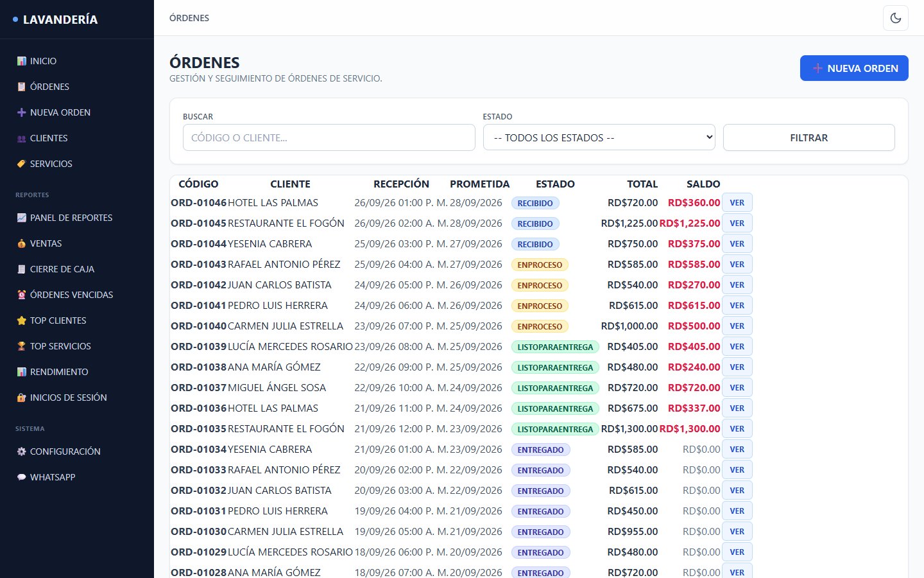This screenshot has width=924, height=578.
Task: Click the Buscar code or client field
Action: point(329,137)
